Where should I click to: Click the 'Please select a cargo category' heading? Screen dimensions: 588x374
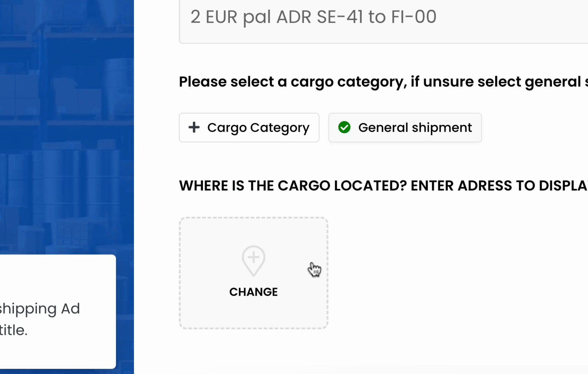383,82
